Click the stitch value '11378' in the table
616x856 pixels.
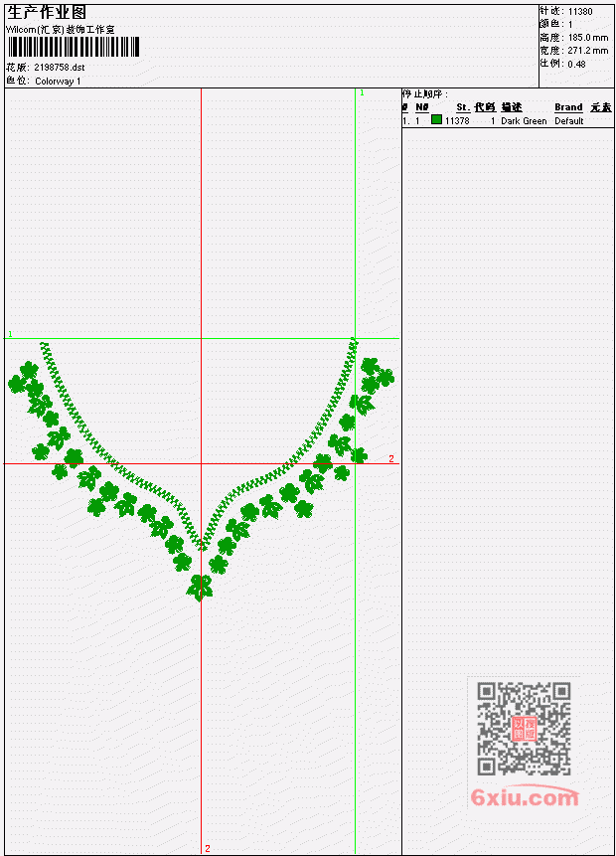pyautogui.click(x=457, y=120)
